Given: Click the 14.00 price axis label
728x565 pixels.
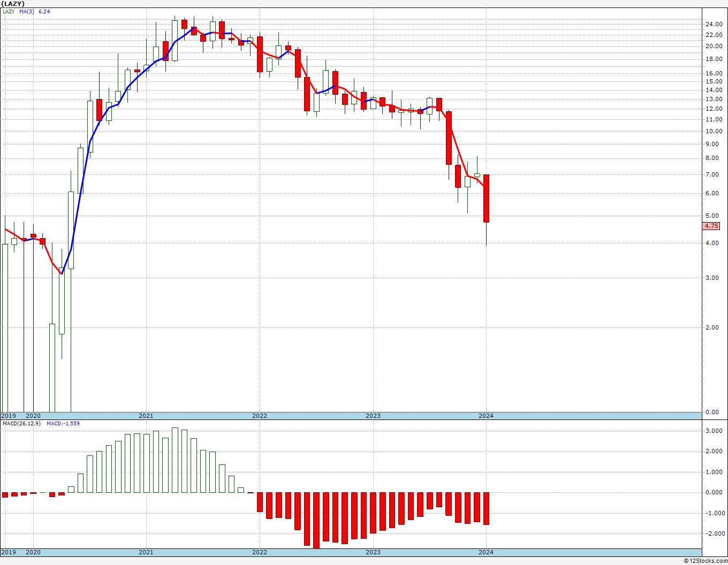Looking at the screenshot, I should 714,90.
